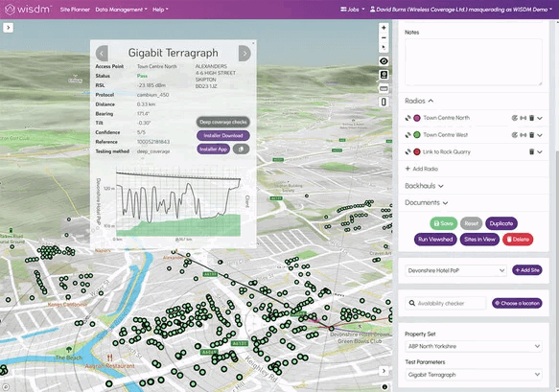
Task: Click Choose a location button
Action: (x=517, y=303)
